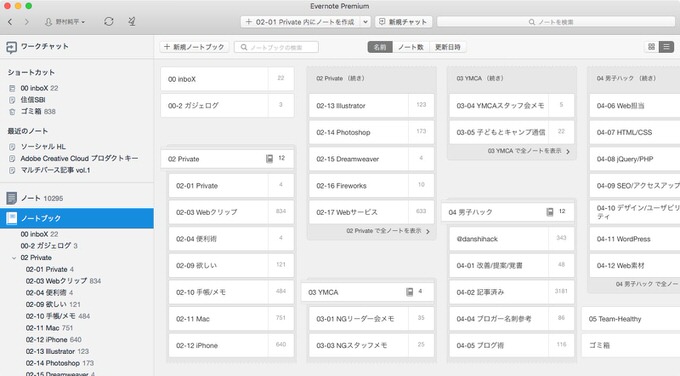Click the notebook search field

click(x=276, y=47)
